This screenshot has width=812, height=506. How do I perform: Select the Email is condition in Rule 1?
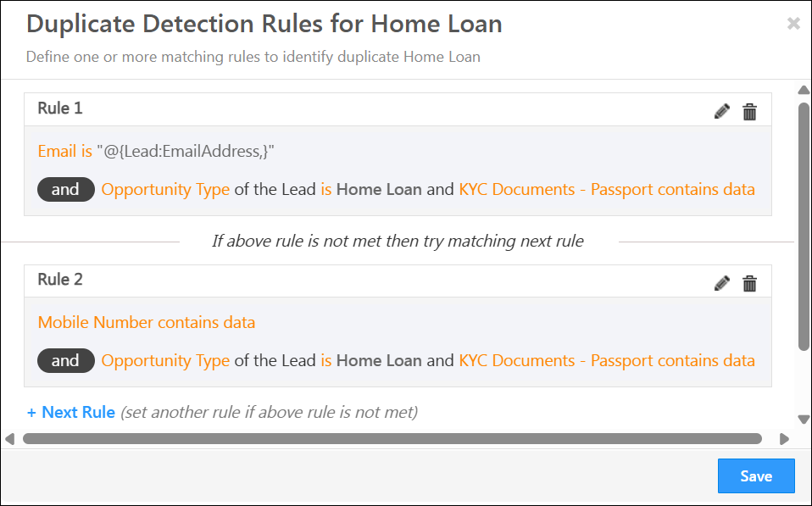[x=64, y=151]
